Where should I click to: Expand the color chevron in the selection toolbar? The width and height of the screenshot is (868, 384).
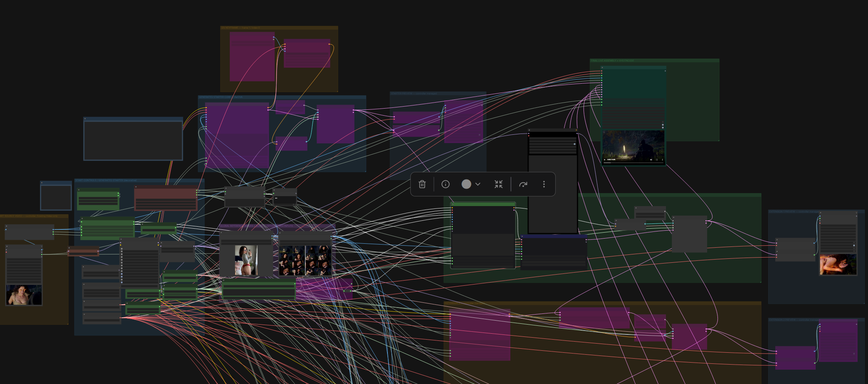(x=478, y=184)
